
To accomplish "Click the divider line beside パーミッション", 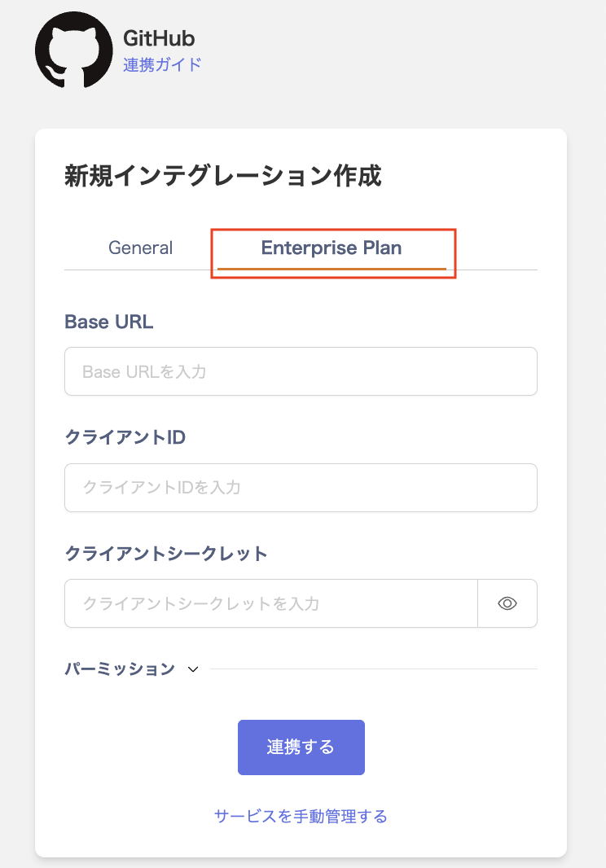I will coord(373,669).
